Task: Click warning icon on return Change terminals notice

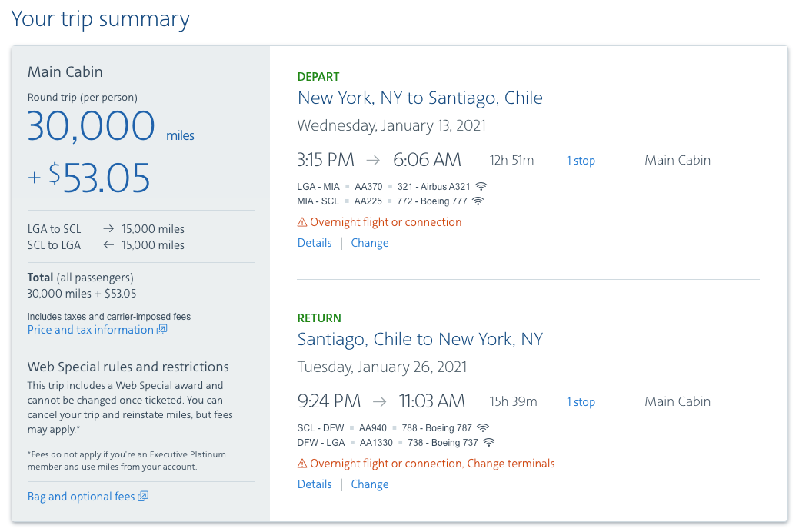Action: pyautogui.click(x=302, y=464)
